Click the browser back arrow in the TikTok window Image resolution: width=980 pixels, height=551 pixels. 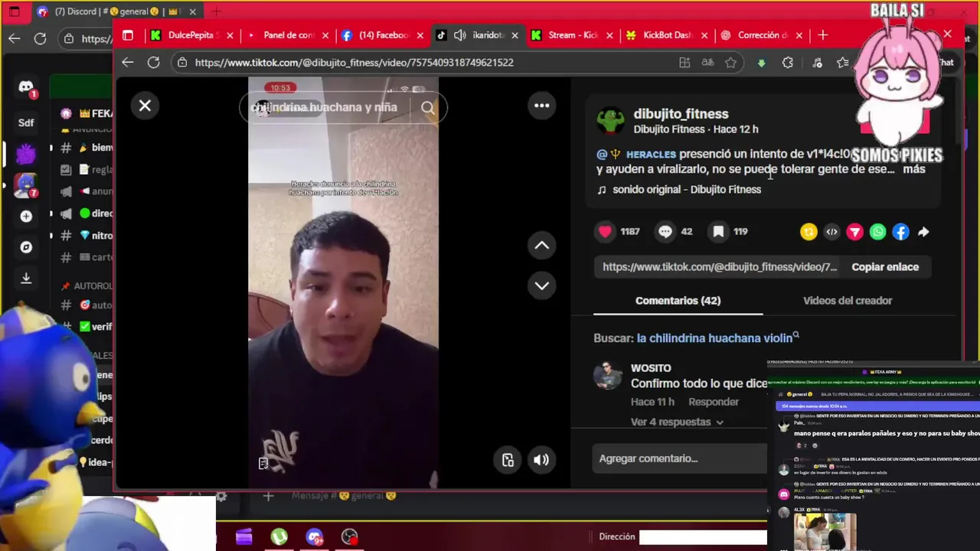point(128,63)
